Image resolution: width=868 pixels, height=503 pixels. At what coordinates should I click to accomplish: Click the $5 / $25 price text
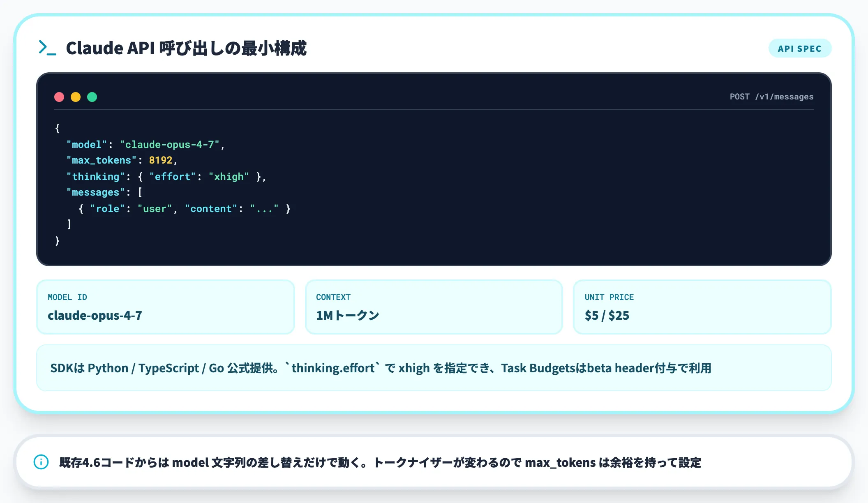coord(607,316)
